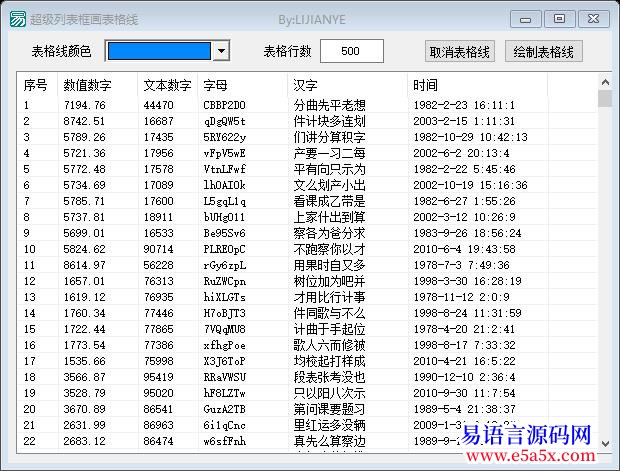Image resolution: width=620 pixels, height=471 pixels.
Task: Select cell 1998-3-30 16:28:19
Action: [467, 281]
